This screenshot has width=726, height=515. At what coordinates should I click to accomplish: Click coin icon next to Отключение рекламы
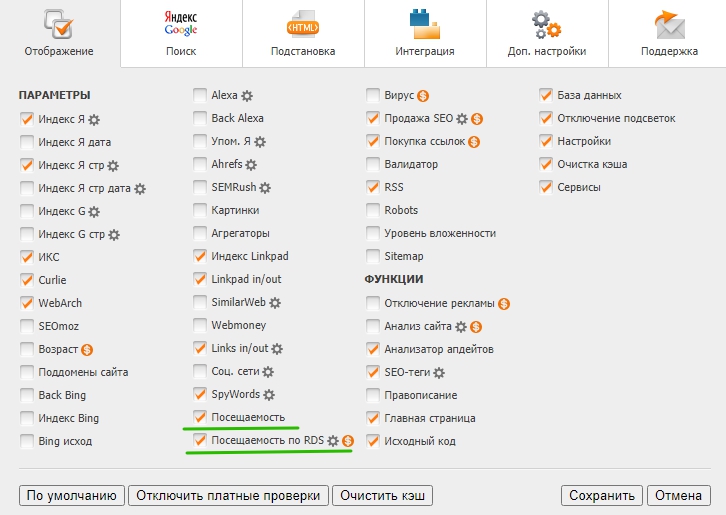[x=504, y=303]
